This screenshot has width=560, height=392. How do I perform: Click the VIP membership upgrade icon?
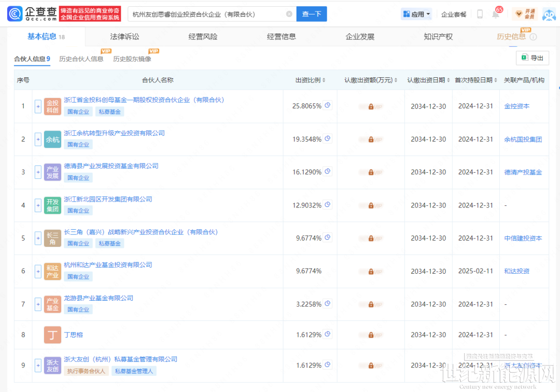(x=525, y=14)
